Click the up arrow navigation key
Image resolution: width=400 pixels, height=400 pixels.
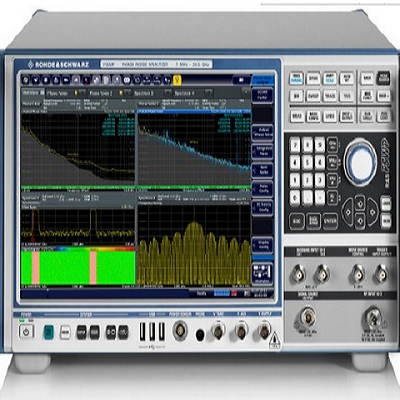click(360, 202)
